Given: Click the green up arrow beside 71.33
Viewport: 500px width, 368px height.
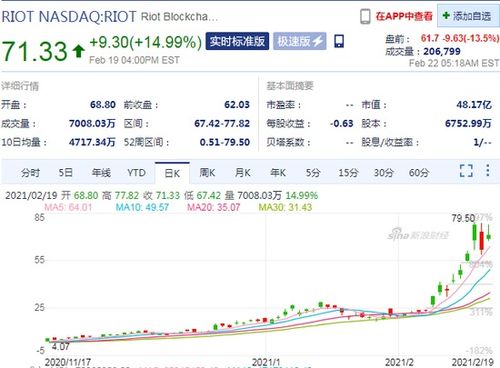Looking at the screenshot, I should (x=78, y=51).
